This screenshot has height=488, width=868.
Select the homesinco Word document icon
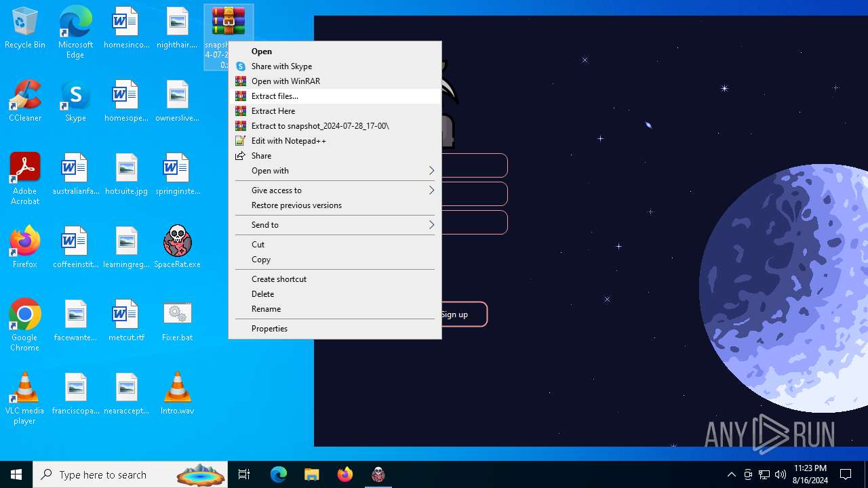point(126,28)
